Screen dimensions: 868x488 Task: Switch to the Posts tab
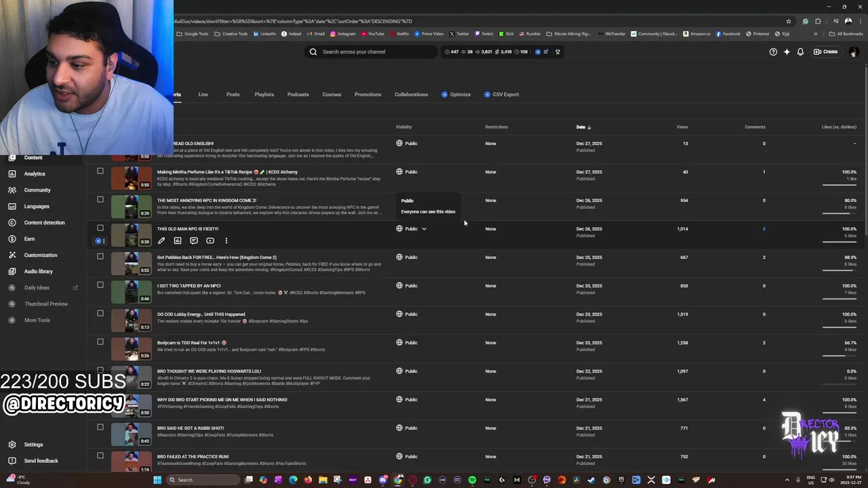coord(233,94)
